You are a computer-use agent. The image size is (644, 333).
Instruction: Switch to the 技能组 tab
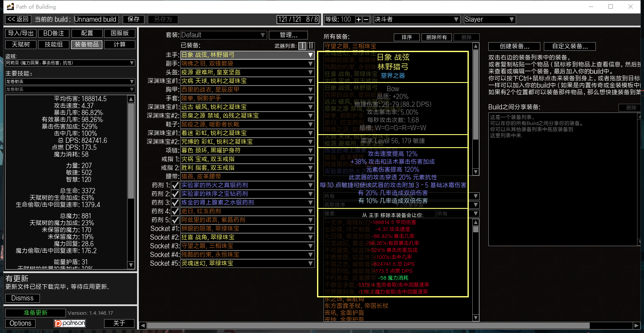tap(54, 45)
